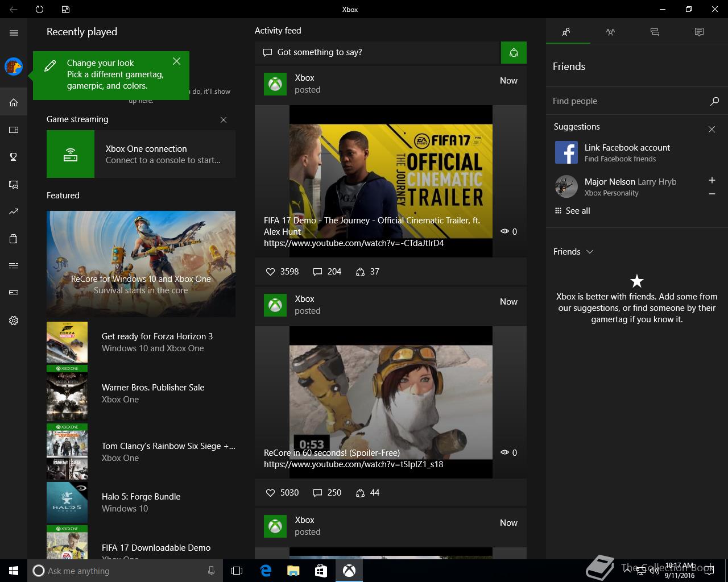Open ReCore YouTube link
This screenshot has width=728, height=582.
[353, 464]
